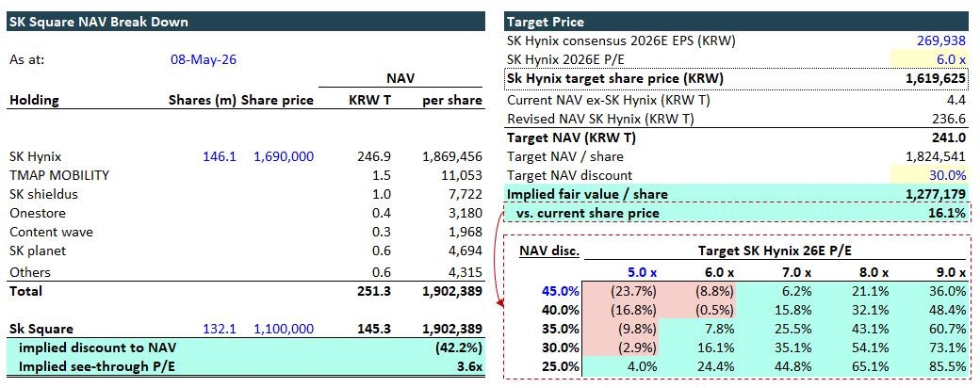The height and width of the screenshot is (388, 980).
Task: Click the 25.0% NAV discount row label
Action: (x=562, y=366)
